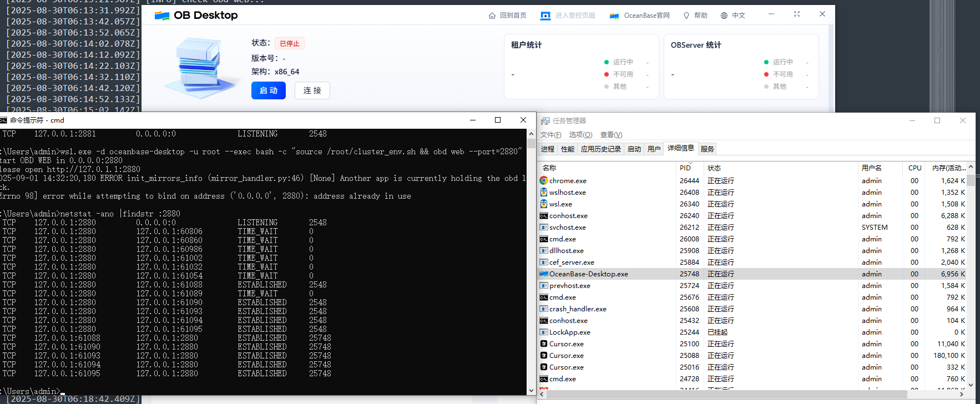This screenshot has width=980, height=404.
Task: Select Cursor.exe icon with PID 25100
Action: pyautogui.click(x=544, y=344)
